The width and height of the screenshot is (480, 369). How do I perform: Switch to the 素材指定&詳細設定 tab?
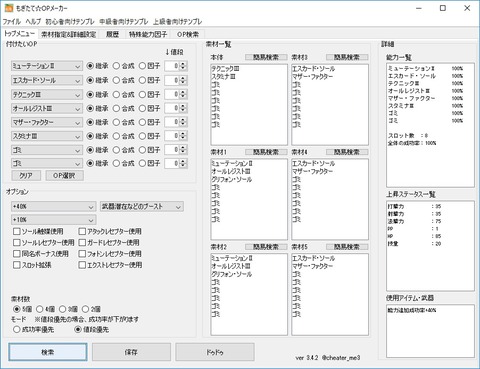[x=68, y=34]
